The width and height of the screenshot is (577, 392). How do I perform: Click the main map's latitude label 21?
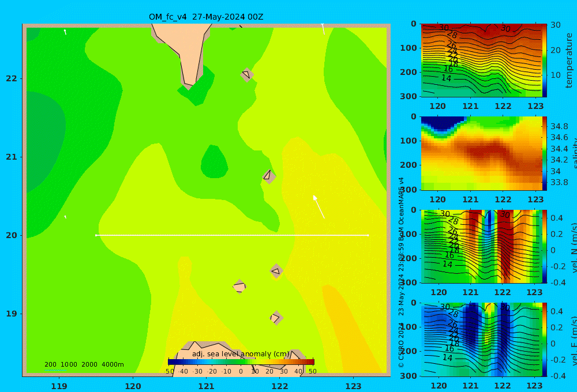point(12,157)
